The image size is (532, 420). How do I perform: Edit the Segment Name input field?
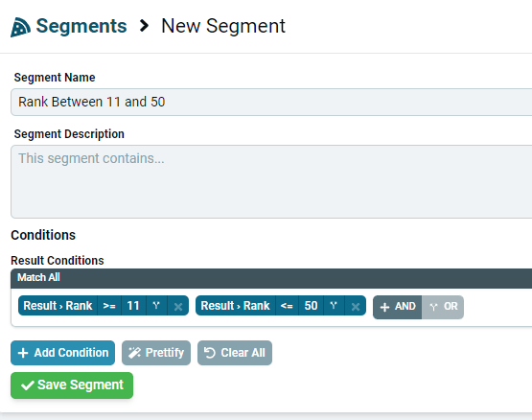[x=271, y=102]
